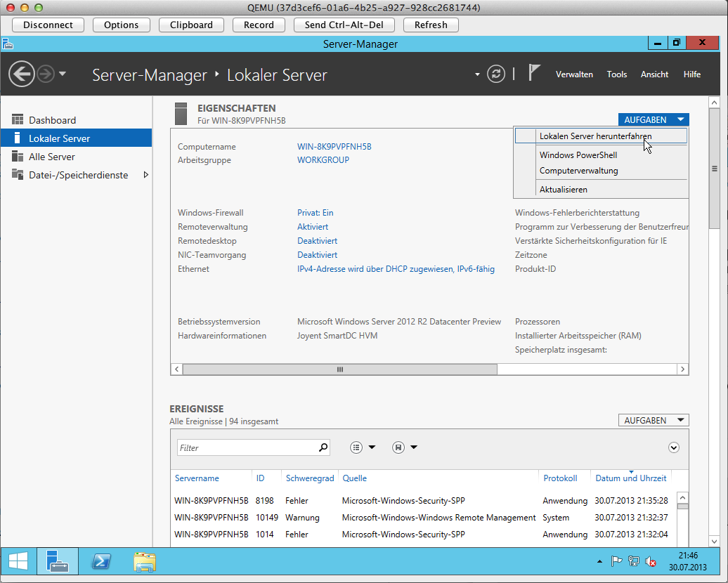The width and height of the screenshot is (728, 583).
Task: Launch PowerShell from the taskbar
Action: tap(100, 561)
